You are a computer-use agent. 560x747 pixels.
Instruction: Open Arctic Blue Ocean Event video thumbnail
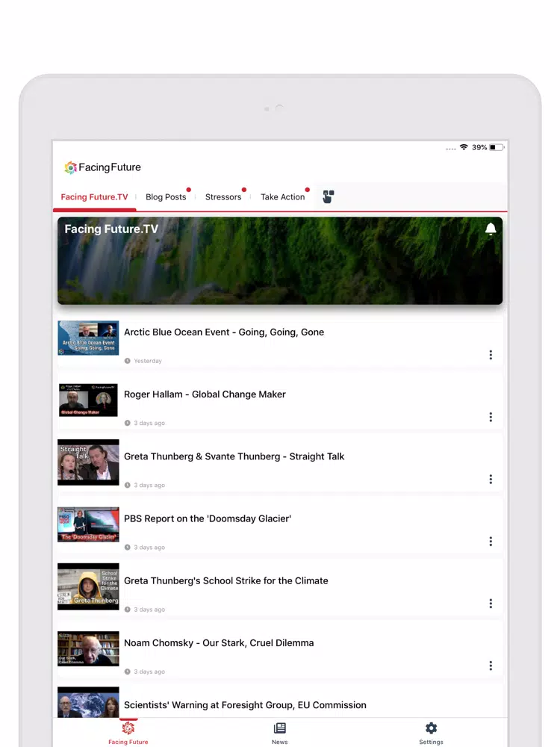click(88, 338)
